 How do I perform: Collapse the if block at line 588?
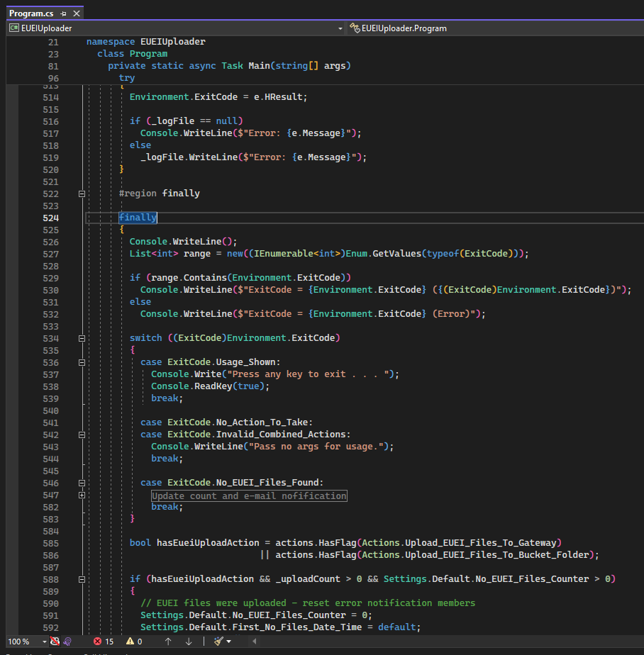click(82, 579)
